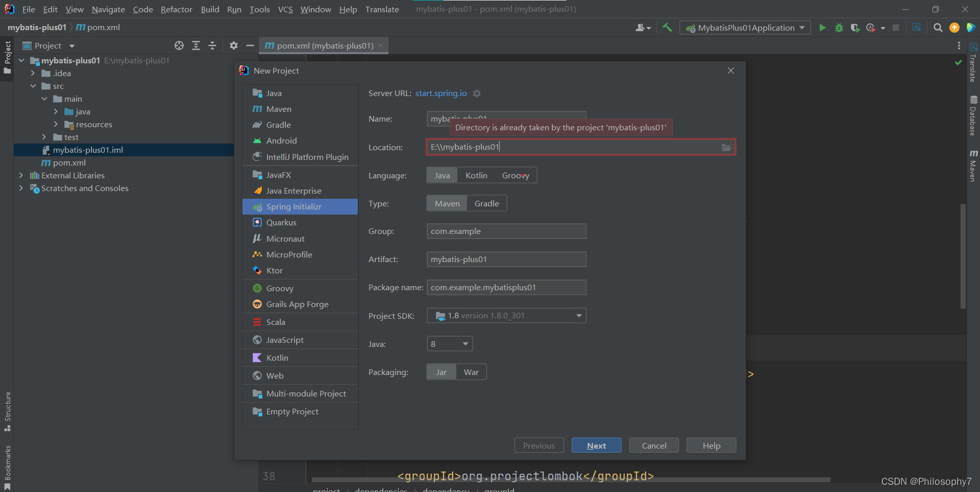The width and height of the screenshot is (980, 492).
Task: Expand the test folder
Action: pos(44,137)
